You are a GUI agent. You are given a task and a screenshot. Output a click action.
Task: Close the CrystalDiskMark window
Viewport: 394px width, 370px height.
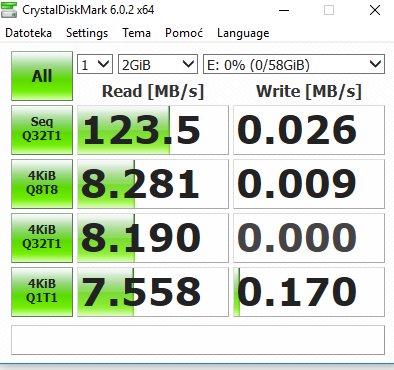click(x=375, y=10)
